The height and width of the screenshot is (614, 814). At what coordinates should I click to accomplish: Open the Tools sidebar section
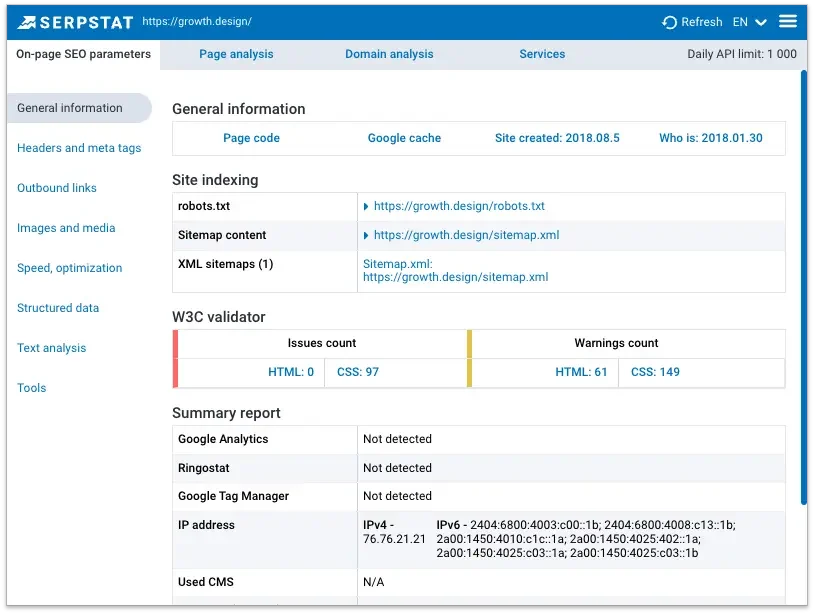31,387
